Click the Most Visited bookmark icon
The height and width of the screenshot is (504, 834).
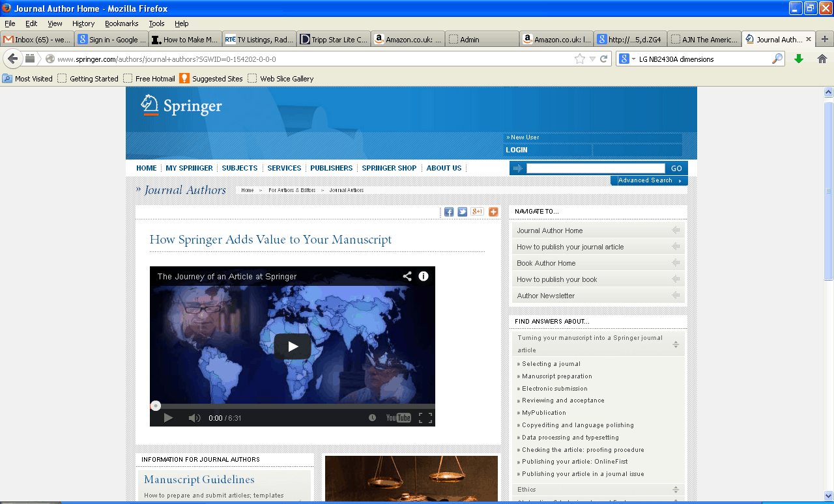7,79
